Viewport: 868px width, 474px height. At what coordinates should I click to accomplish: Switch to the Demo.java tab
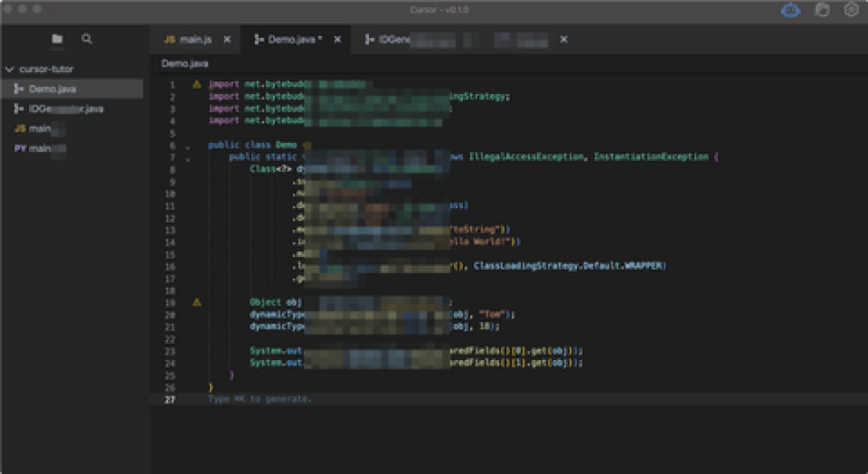pos(289,40)
